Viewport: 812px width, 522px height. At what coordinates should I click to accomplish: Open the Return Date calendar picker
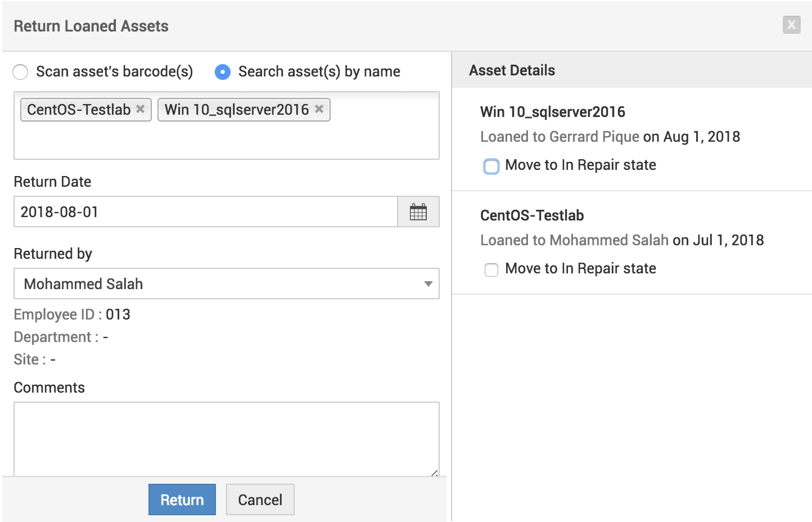click(418, 212)
